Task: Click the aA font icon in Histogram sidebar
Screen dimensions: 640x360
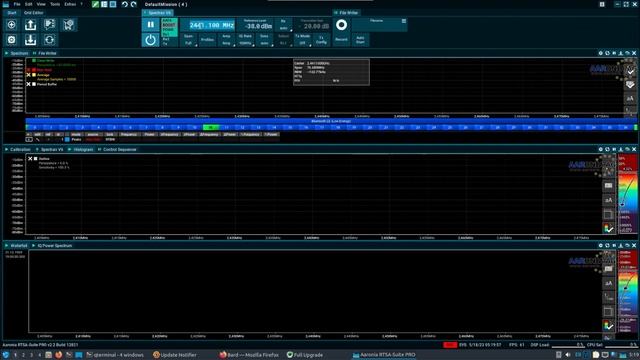Action: pyautogui.click(x=608, y=200)
